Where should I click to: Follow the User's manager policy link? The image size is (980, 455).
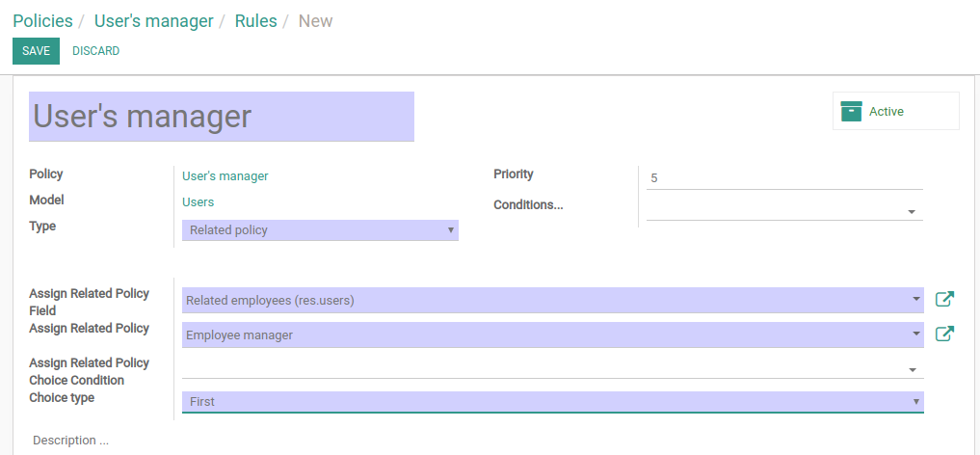pyautogui.click(x=225, y=175)
